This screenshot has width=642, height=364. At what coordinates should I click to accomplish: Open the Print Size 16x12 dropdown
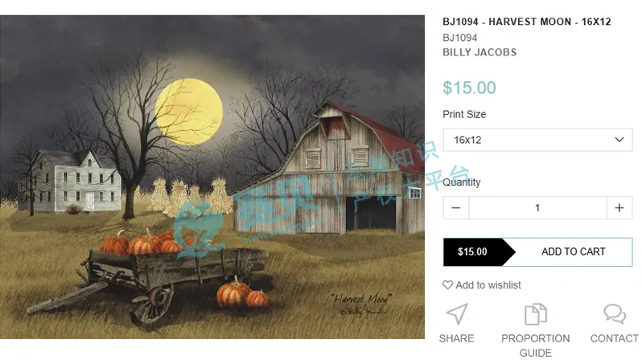tap(537, 140)
